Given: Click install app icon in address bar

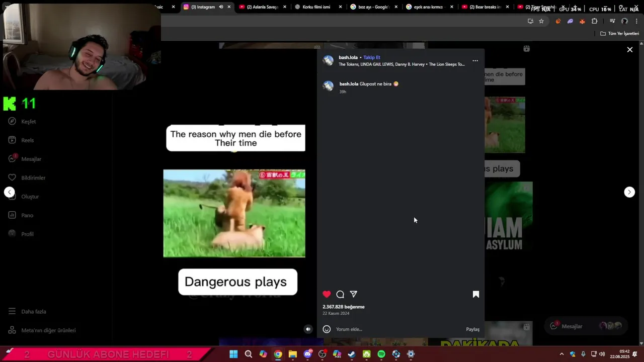Looking at the screenshot, I should (530, 21).
